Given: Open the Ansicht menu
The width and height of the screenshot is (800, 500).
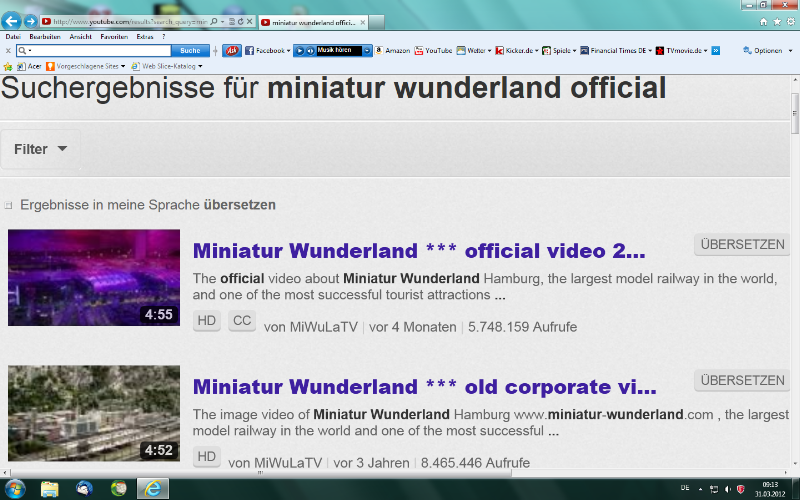Looking at the screenshot, I should click(81, 36).
